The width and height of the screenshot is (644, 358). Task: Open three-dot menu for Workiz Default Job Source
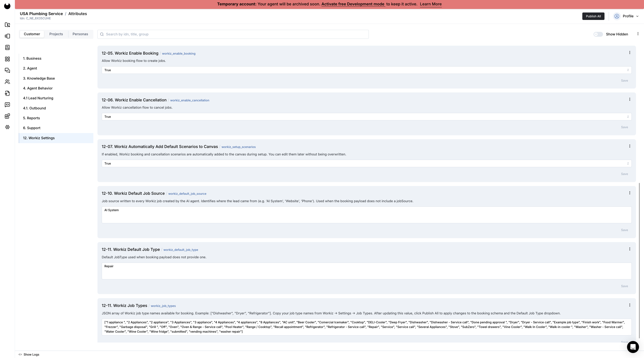point(629,193)
